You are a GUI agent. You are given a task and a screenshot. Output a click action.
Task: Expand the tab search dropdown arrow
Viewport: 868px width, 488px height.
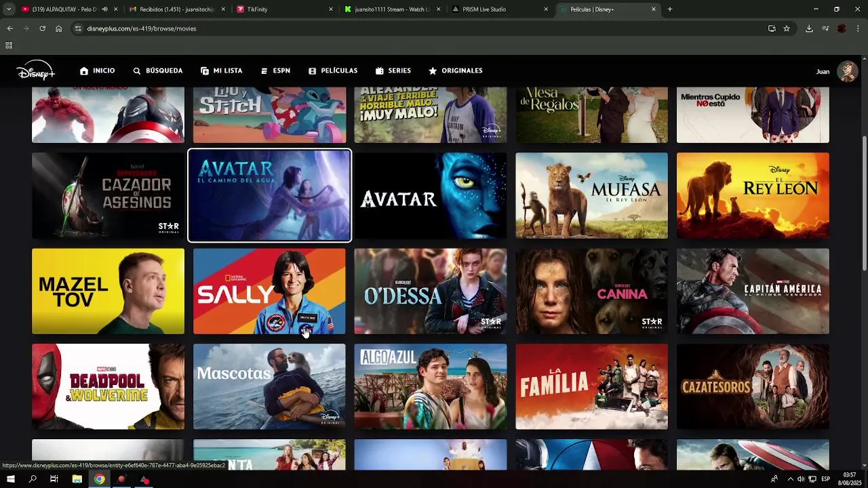pos(9,9)
